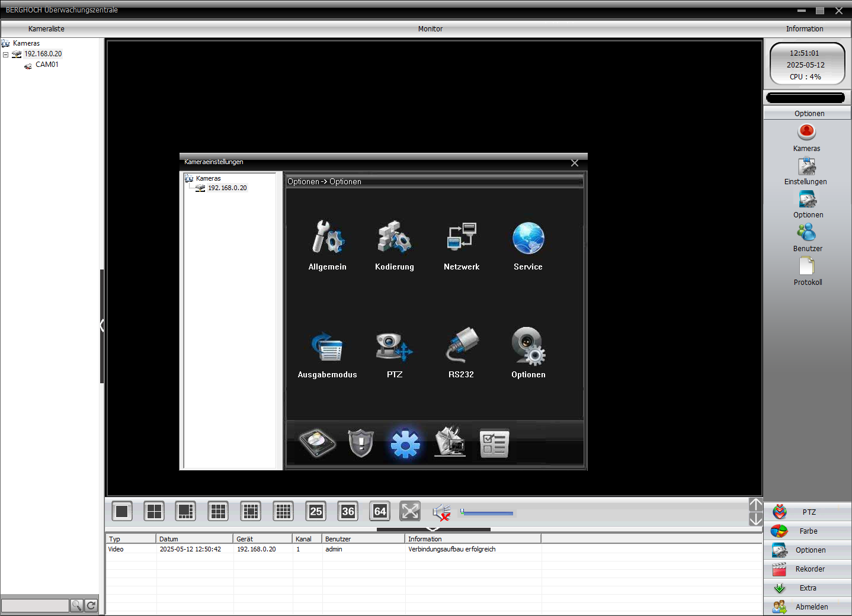Click the tools maintenance icon in bottom bar
Viewport: 852px width, 616px height.
450,442
